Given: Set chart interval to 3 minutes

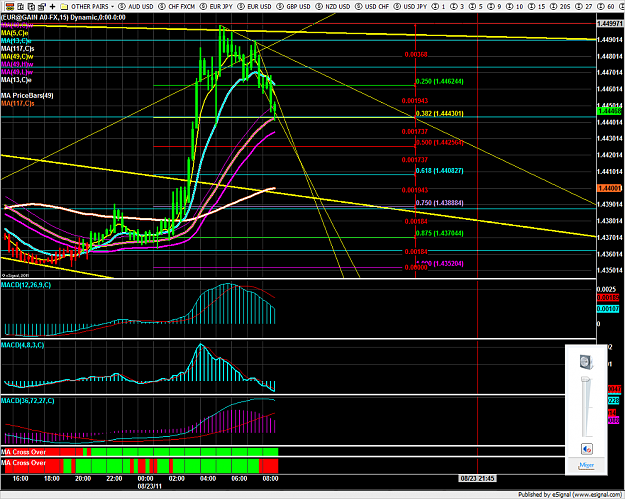Looking at the screenshot, I should 457,6.
